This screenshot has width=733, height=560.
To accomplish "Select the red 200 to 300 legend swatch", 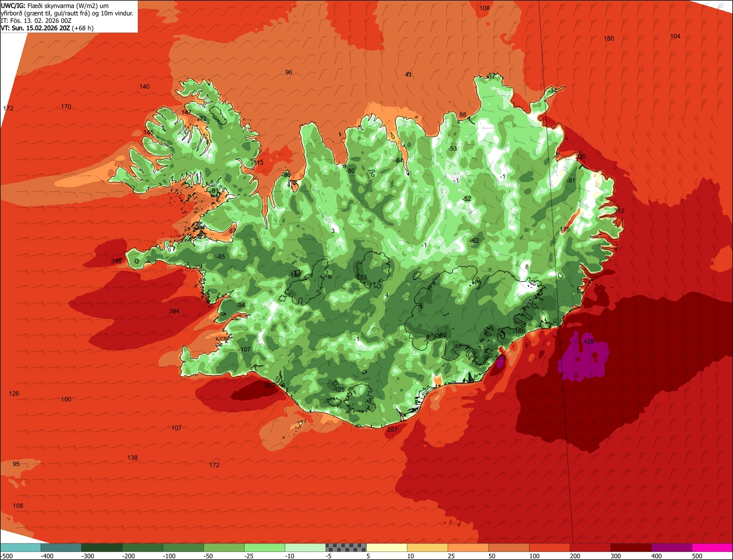I will click(x=590, y=547).
